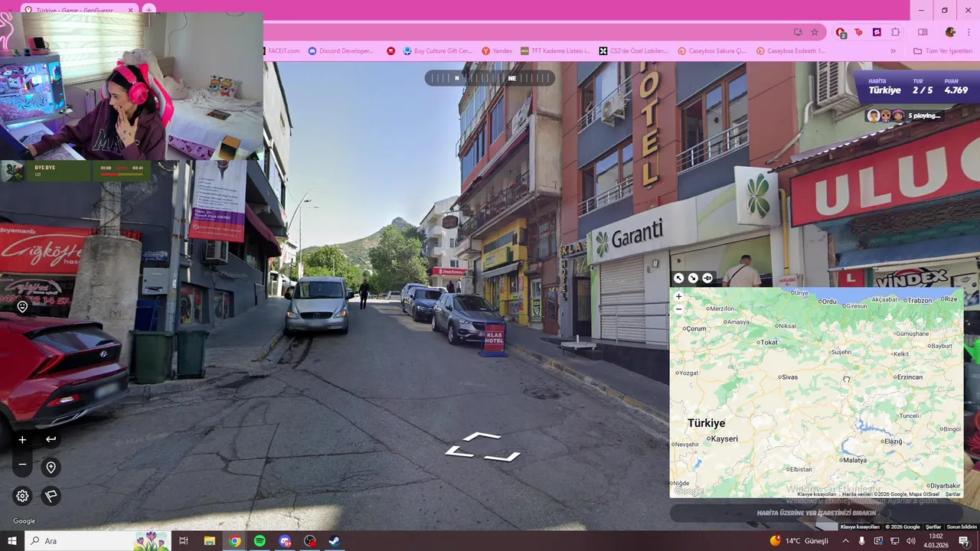The width and height of the screenshot is (980, 551).
Task: Click the disabled guess button below map
Action: click(x=816, y=513)
